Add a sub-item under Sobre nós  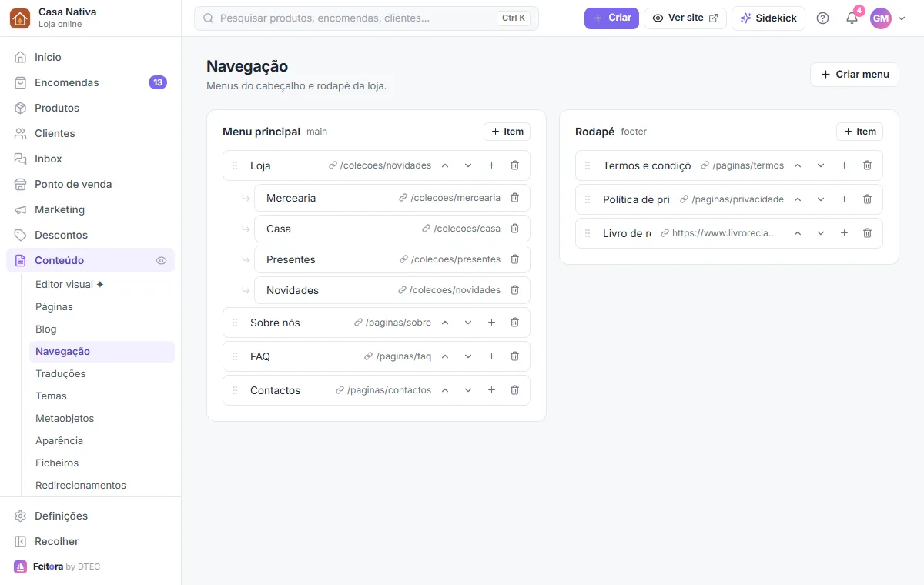click(491, 323)
